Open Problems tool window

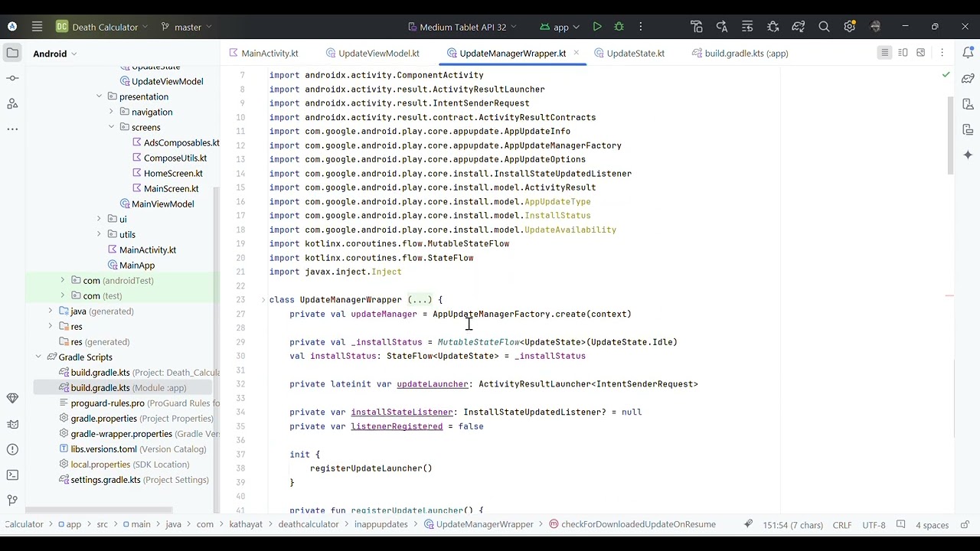click(x=12, y=449)
